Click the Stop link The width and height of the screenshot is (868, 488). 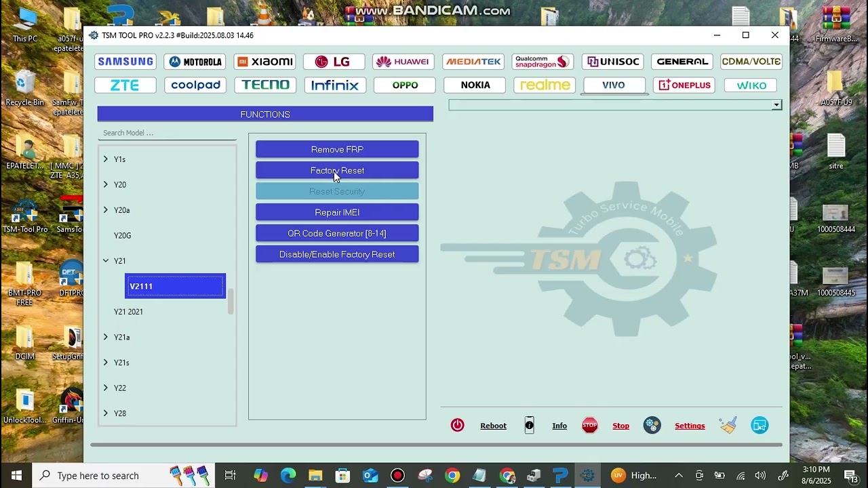621,426
